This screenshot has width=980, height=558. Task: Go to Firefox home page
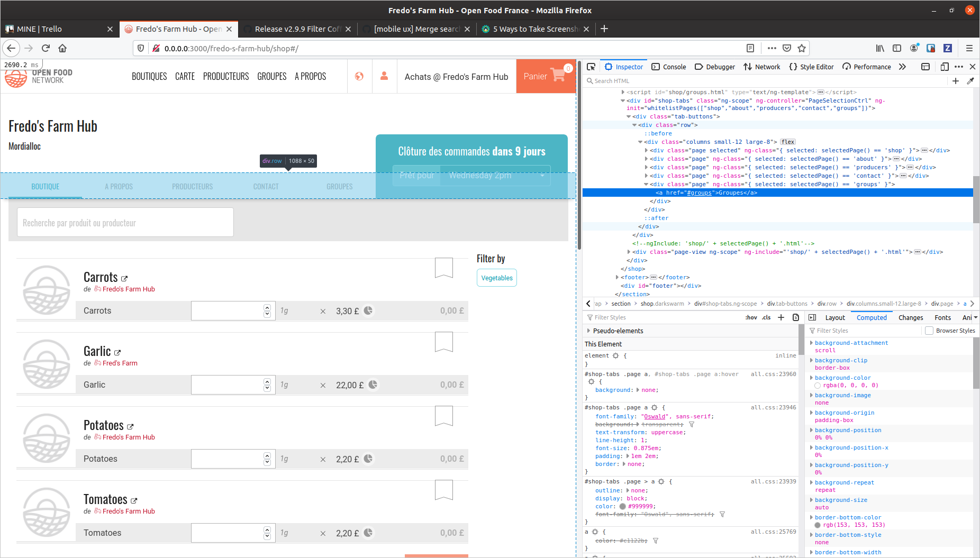62,48
